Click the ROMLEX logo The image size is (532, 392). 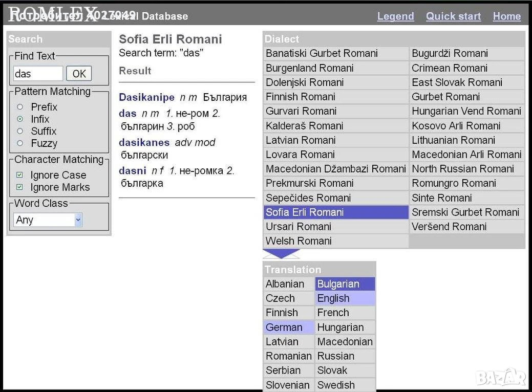(x=53, y=14)
